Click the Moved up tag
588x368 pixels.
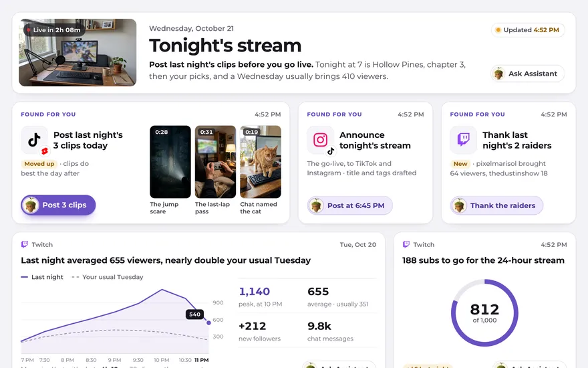[39, 164]
